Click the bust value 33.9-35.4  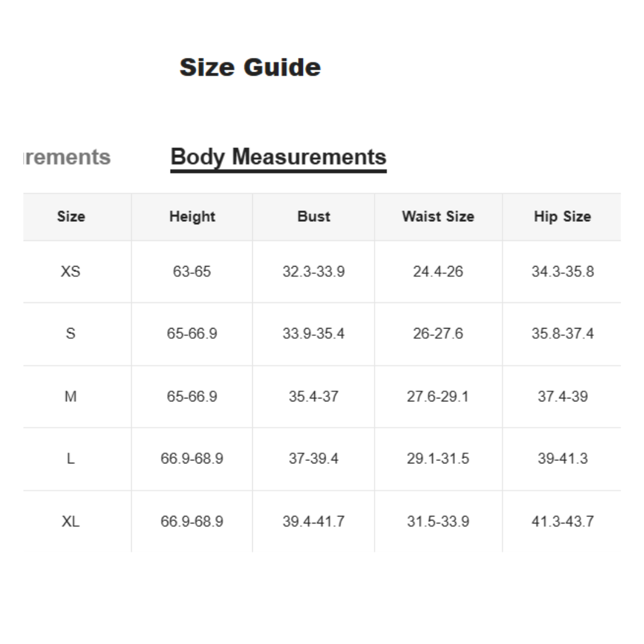pyautogui.click(x=314, y=333)
